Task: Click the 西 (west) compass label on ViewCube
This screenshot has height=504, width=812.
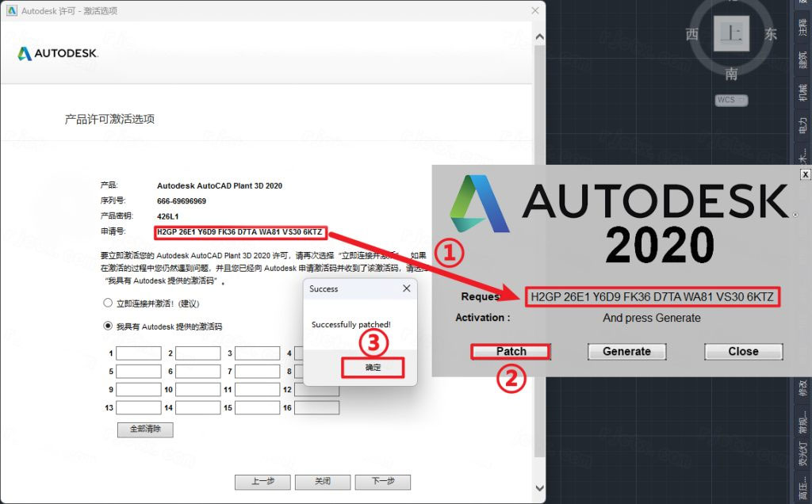Action: tap(691, 34)
